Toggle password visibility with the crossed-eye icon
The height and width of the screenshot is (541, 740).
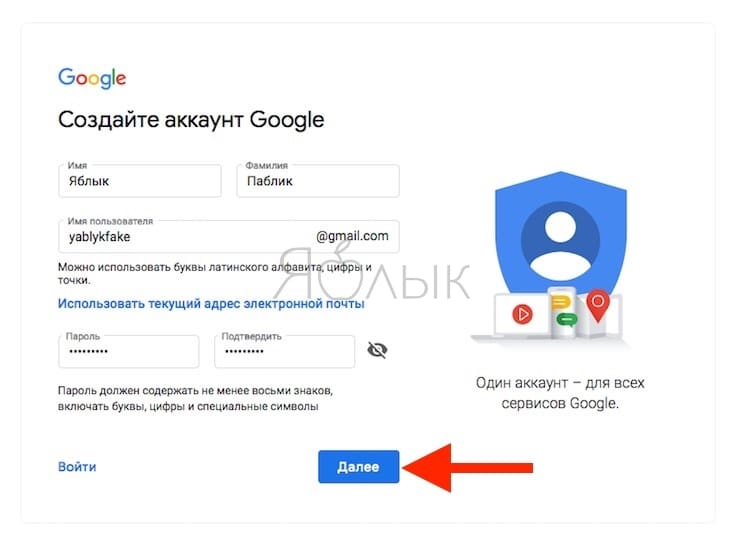tap(377, 350)
